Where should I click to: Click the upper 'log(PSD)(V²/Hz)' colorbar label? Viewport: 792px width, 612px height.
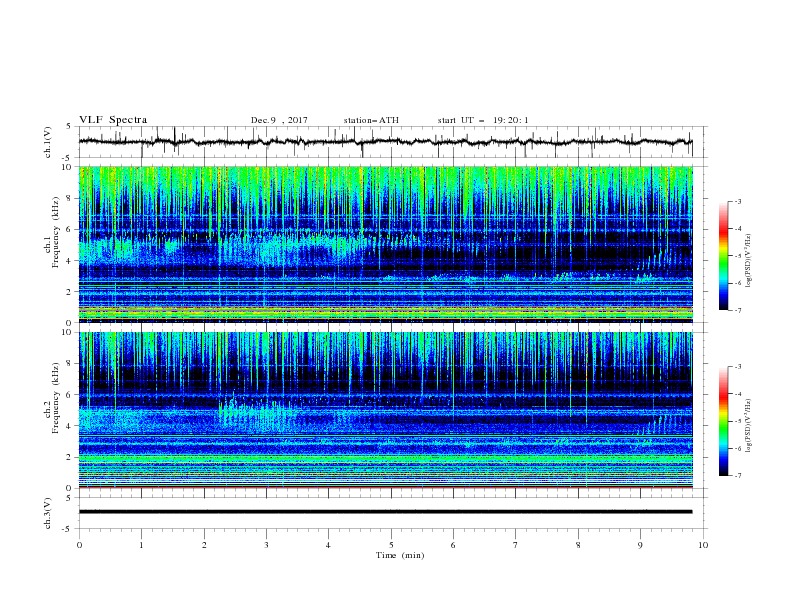[748, 261]
